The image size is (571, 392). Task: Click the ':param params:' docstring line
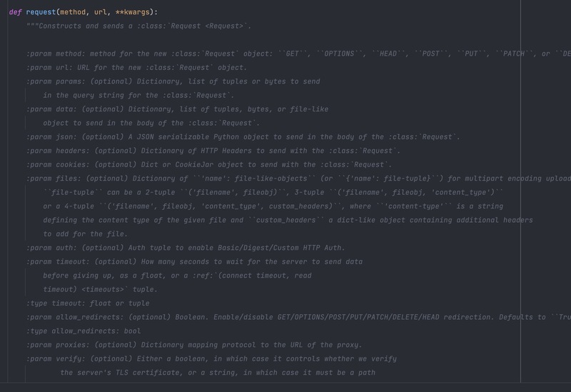[x=173, y=81]
